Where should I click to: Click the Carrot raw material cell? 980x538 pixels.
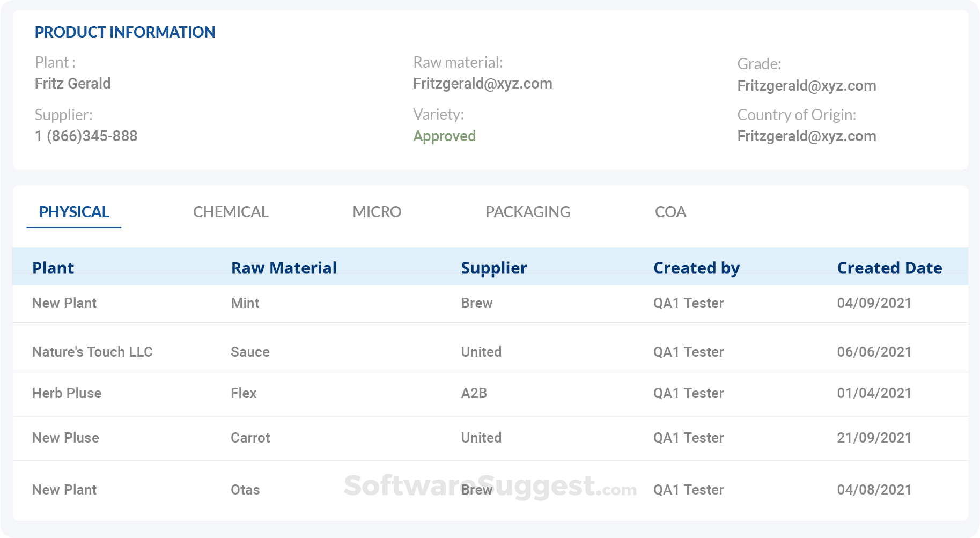pos(250,438)
